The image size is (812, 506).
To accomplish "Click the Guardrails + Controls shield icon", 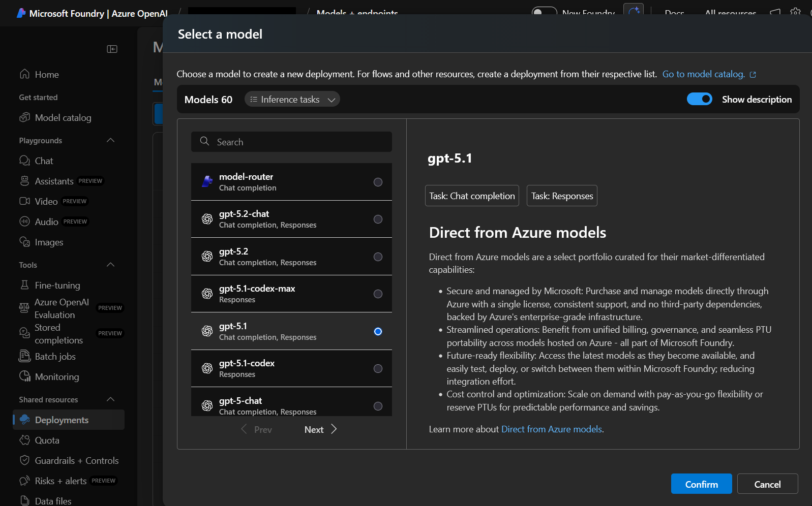I will 24,460.
